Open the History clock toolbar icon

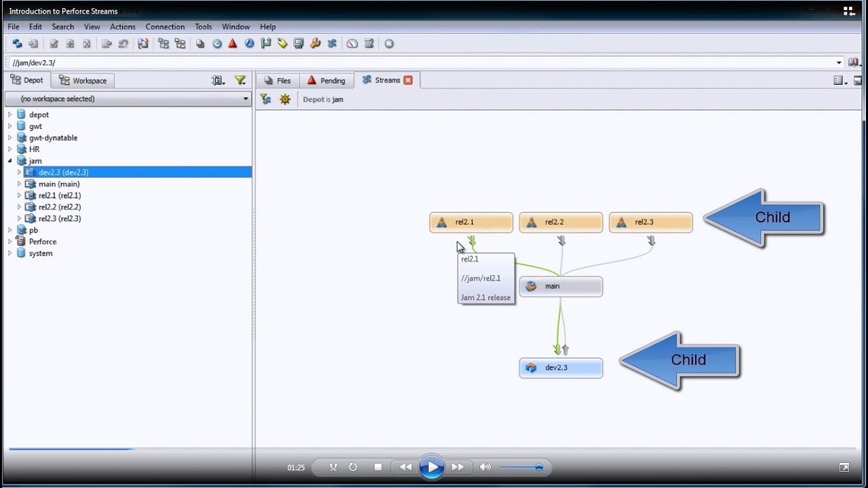217,43
